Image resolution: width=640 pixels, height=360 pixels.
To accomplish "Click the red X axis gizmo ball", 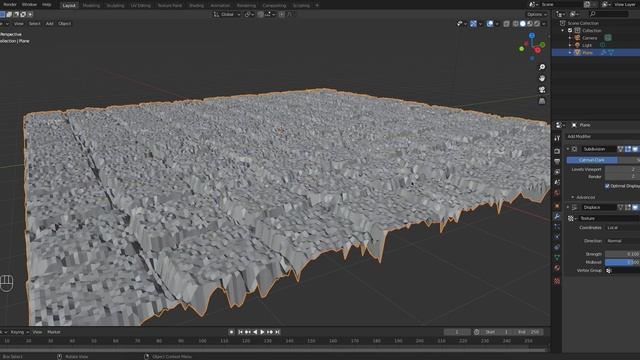I will pos(538,50).
